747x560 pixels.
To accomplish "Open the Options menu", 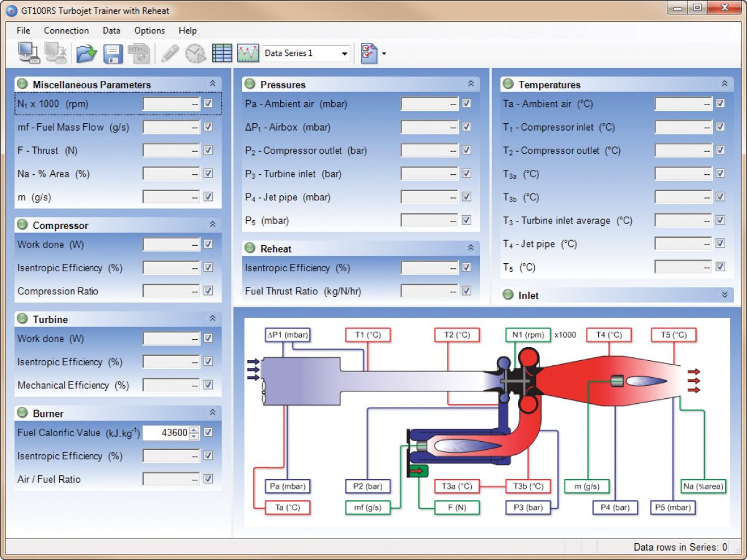I will click(149, 30).
